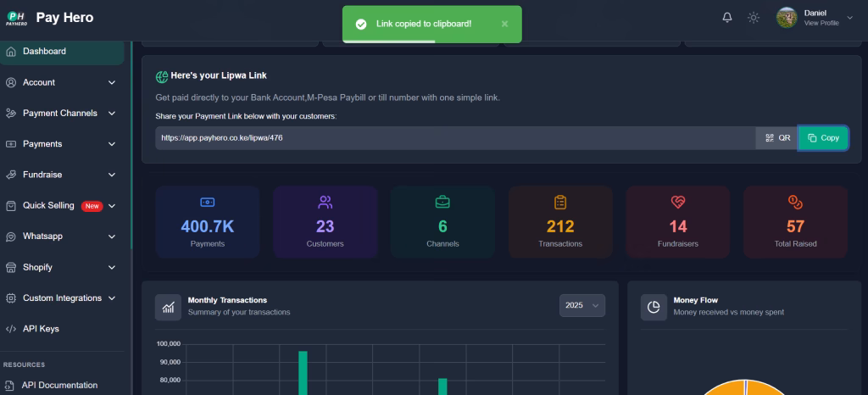The image size is (868, 395).
Task: Click the Payments card icon
Action: (207, 202)
